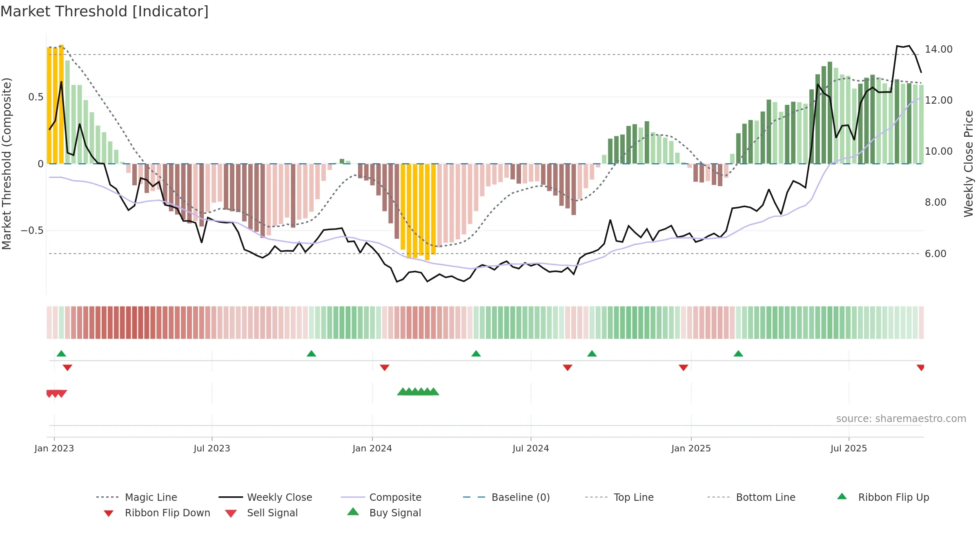The height and width of the screenshot is (551, 980).
Task: Click the ribbon flip up marker near Oct 2023
Action: coord(312,353)
